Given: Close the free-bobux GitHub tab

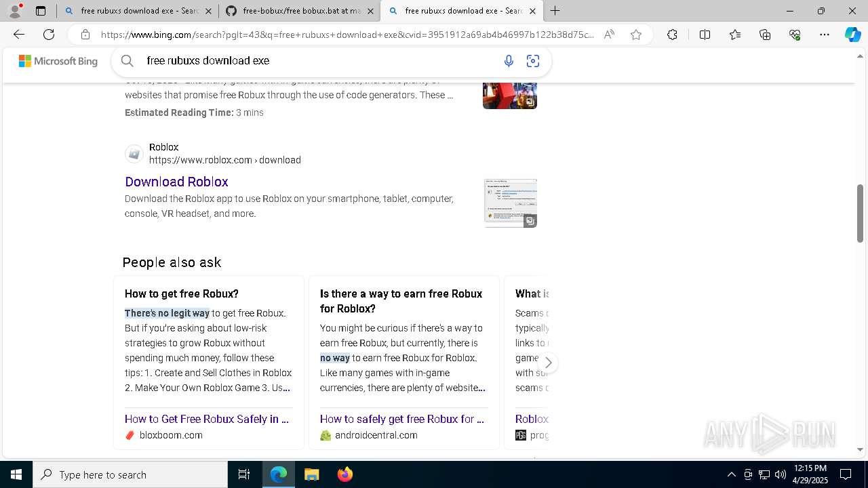Looking at the screenshot, I should [x=370, y=11].
